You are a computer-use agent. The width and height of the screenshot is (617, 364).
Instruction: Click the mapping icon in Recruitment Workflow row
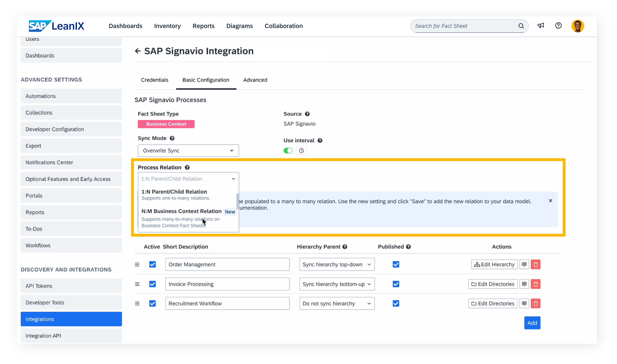pos(524,303)
